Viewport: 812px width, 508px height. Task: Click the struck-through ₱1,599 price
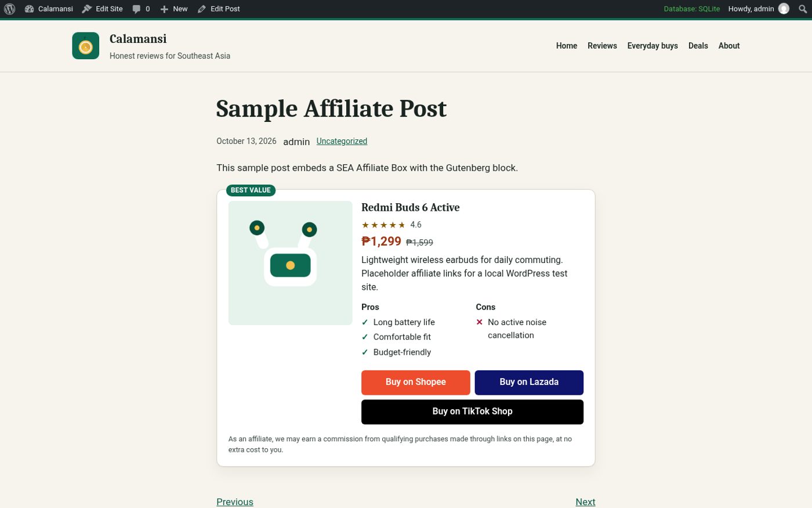coord(419,243)
